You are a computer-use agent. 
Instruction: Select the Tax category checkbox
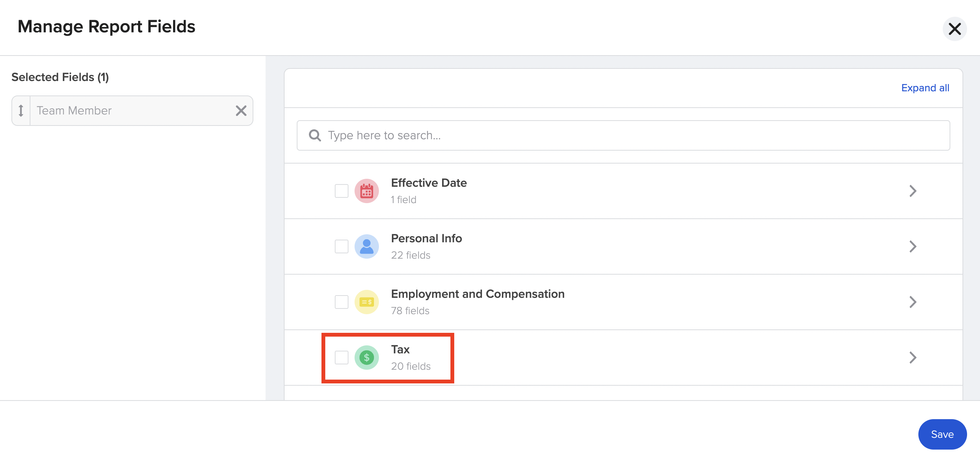point(341,358)
